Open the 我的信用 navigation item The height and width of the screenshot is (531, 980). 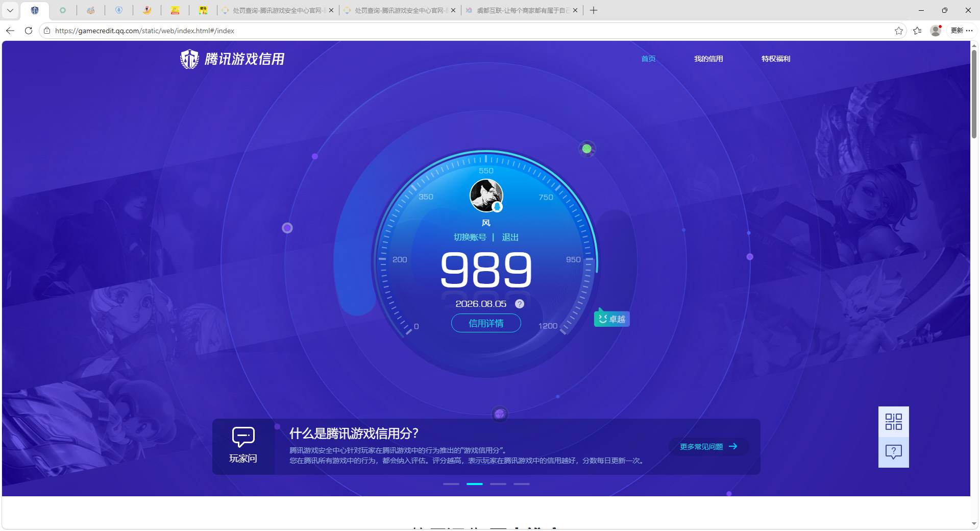click(x=708, y=59)
